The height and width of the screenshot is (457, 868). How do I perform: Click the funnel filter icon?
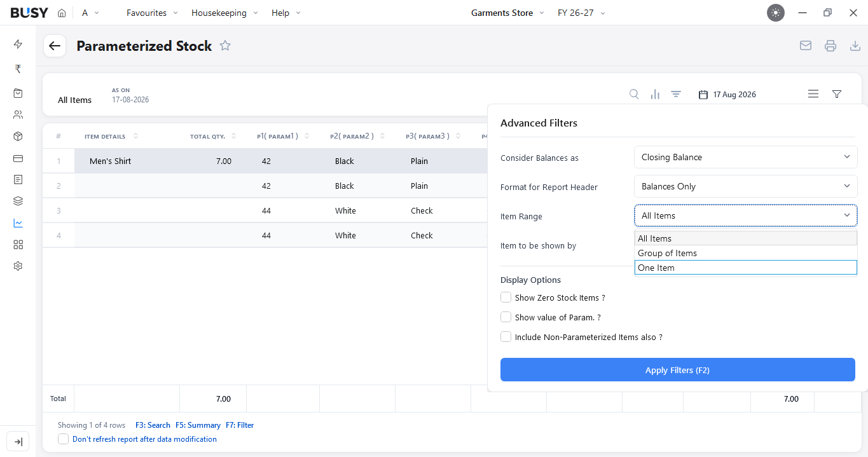click(837, 94)
